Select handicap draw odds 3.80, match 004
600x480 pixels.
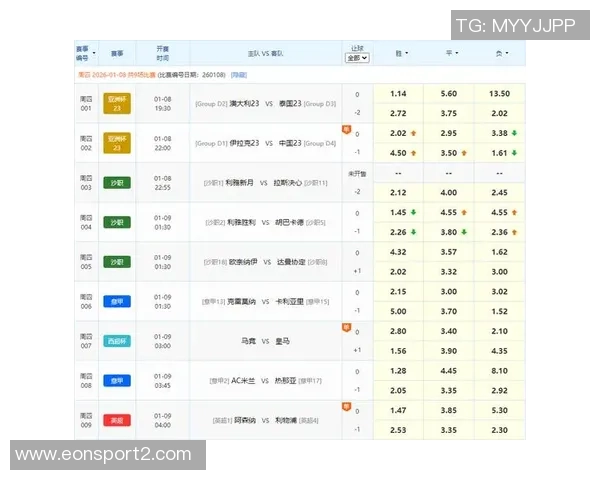point(449,232)
